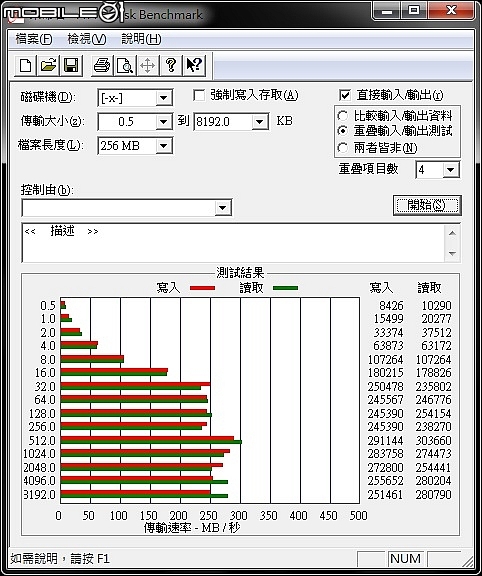This screenshot has width=482, height=576.
Task: Expand the 重疊項目數 dropdown showing 4
Action: click(x=451, y=170)
